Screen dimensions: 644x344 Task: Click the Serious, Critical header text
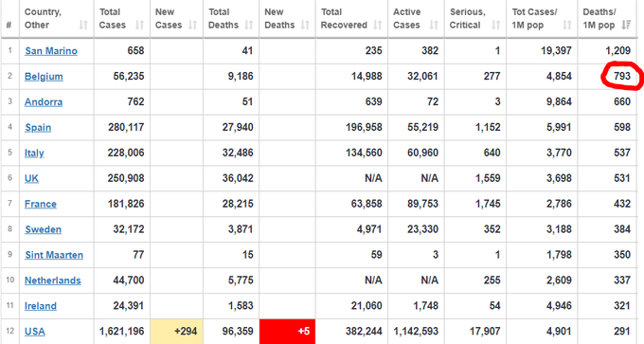(x=468, y=19)
